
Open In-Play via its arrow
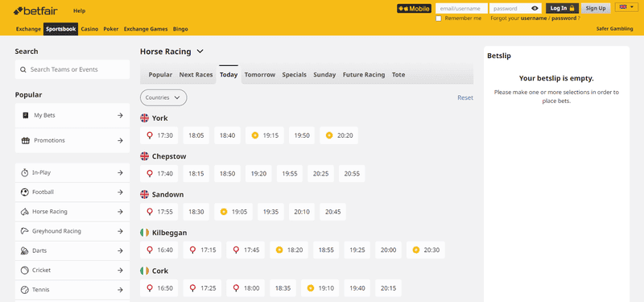(x=120, y=172)
